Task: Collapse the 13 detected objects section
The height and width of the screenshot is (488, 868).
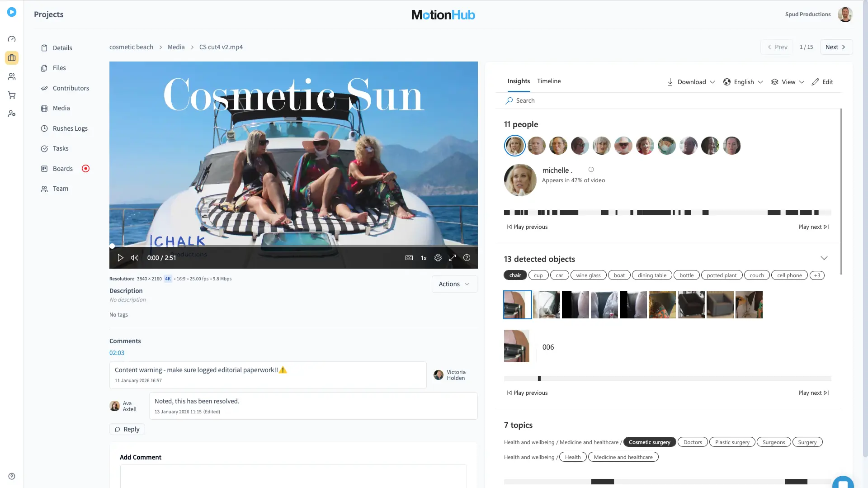Action: (x=824, y=258)
